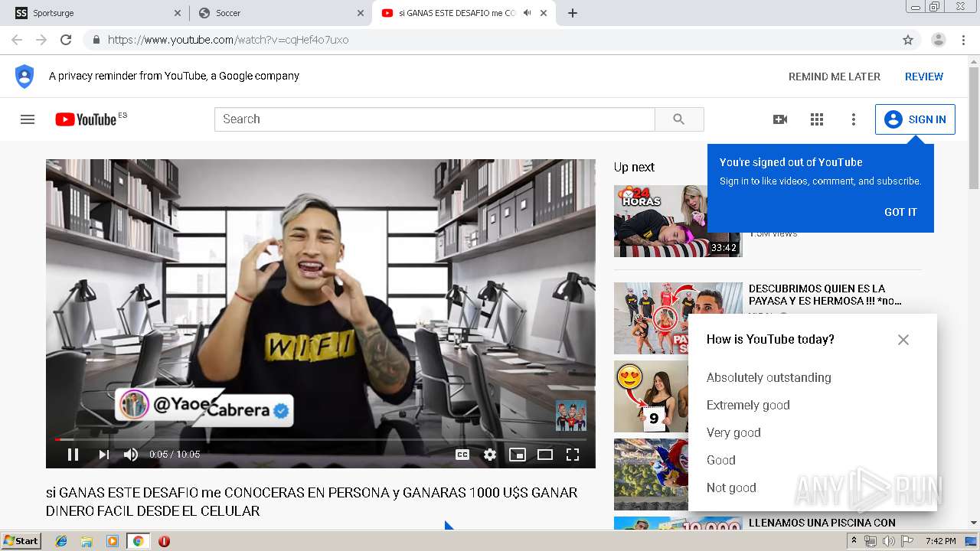Show hidden system tray icons
Viewport: 980px width, 551px height.
pyautogui.click(x=854, y=541)
